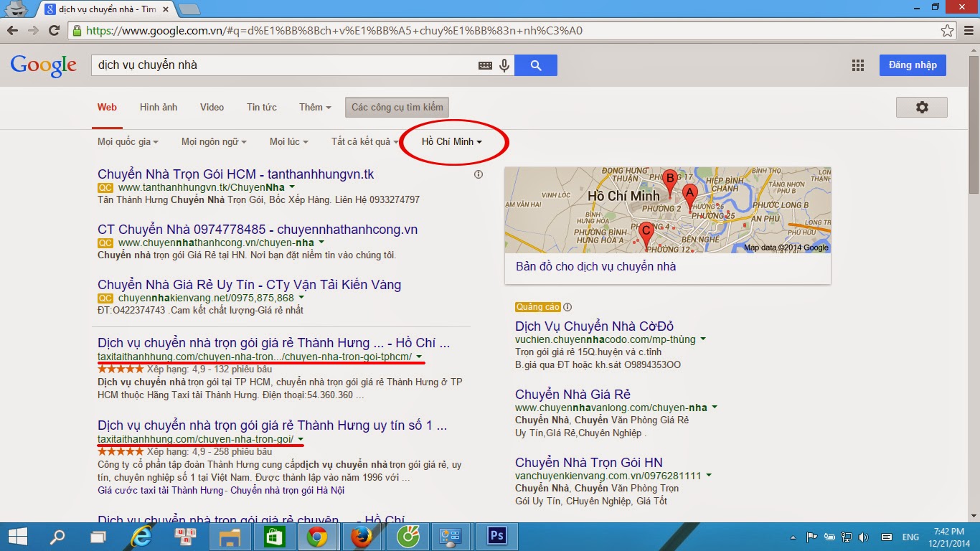Click map marker B on the map
Image resolution: width=980 pixels, height=551 pixels.
[671, 184]
